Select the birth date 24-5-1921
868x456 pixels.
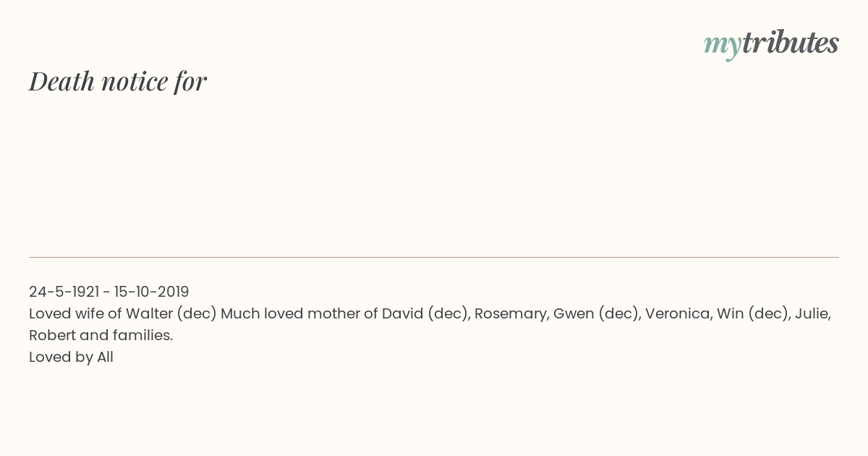click(64, 292)
